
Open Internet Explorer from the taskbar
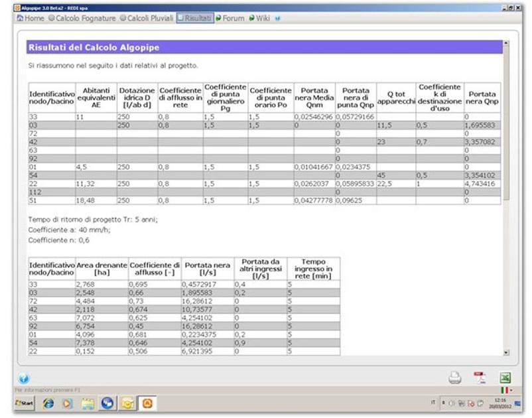49,403
